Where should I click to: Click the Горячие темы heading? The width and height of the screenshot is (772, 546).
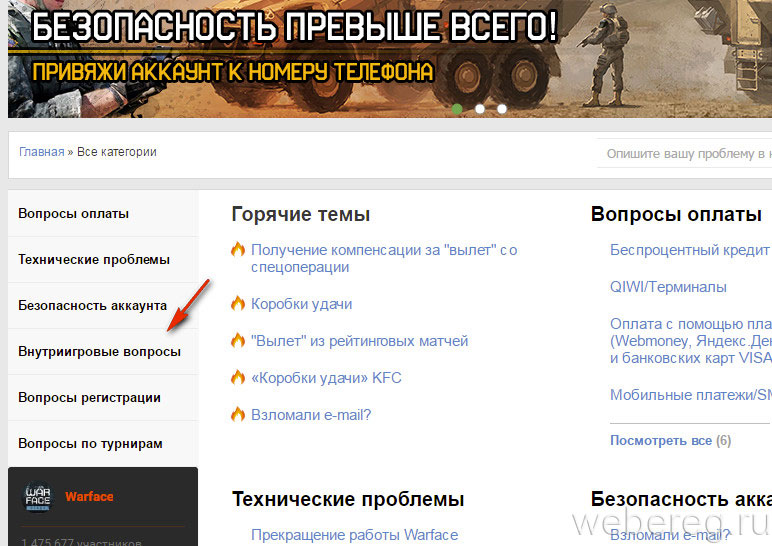301,215
